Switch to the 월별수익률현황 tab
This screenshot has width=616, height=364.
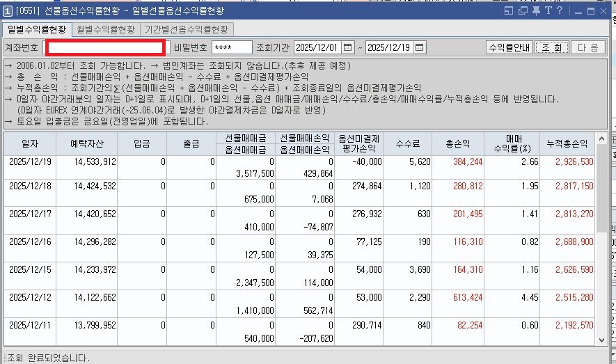tap(106, 29)
